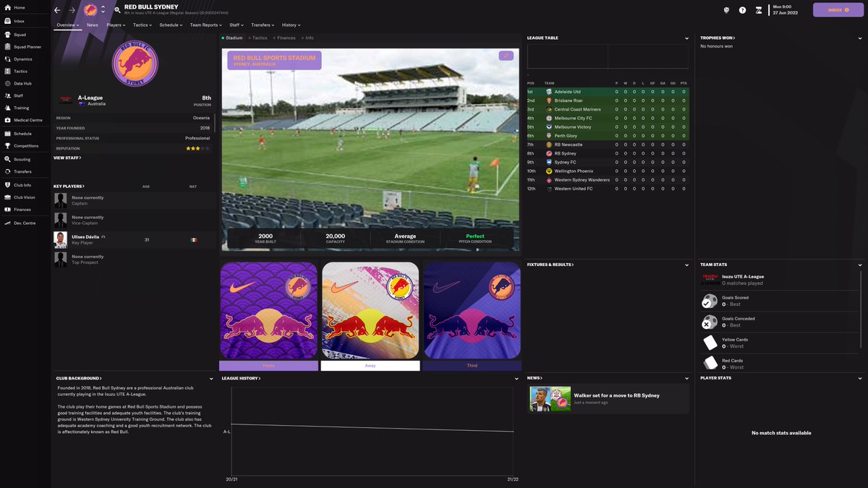This screenshot has width=868, height=488.
Task: Select the Away kit tab
Action: (370, 366)
